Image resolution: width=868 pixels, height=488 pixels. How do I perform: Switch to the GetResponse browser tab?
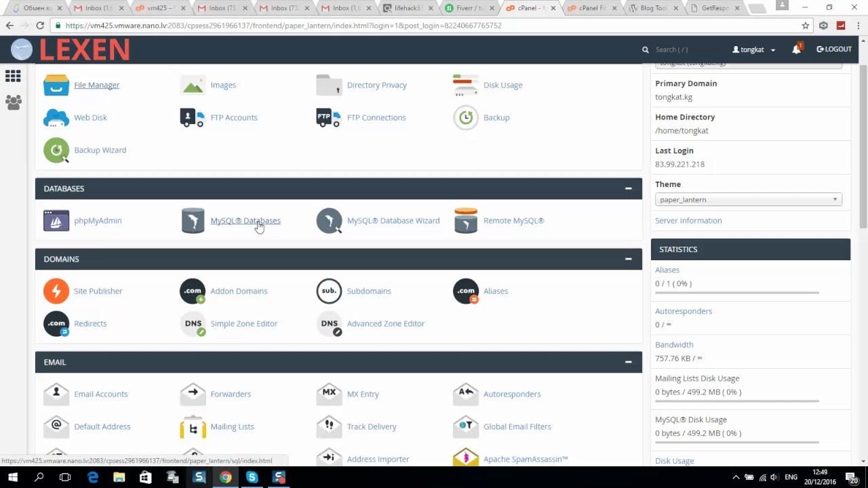pyautogui.click(x=713, y=8)
